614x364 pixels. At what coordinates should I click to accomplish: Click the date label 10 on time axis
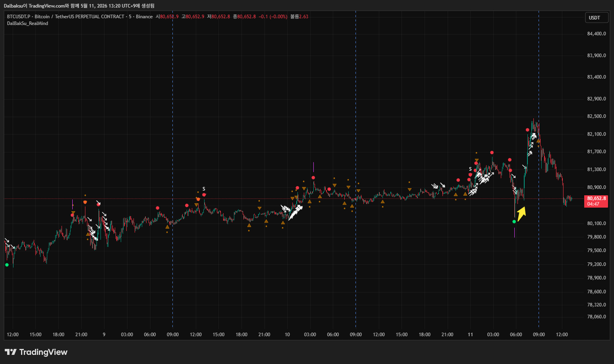pyautogui.click(x=287, y=334)
